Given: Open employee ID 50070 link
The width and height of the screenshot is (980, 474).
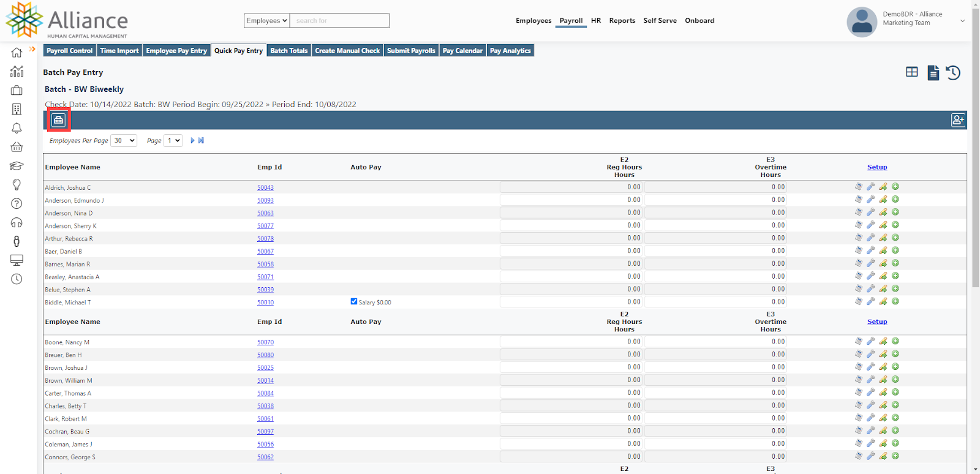Looking at the screenshot, I should click(265, 342).
